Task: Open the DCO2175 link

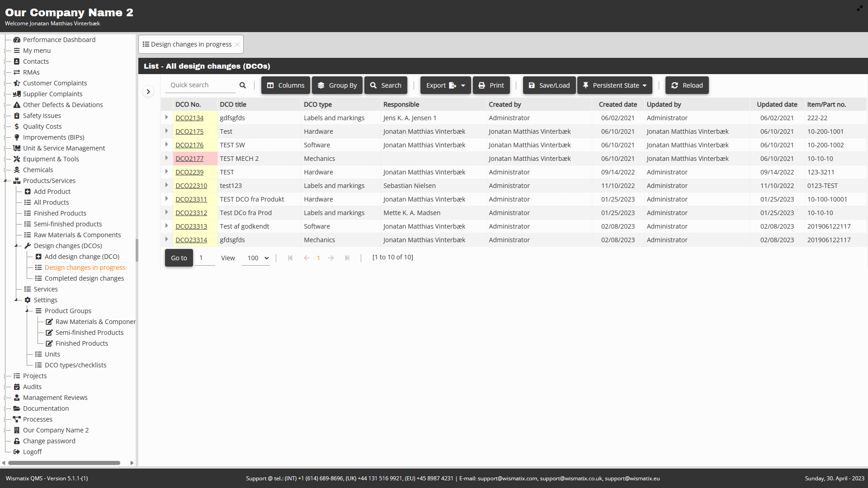Action: 189,131
